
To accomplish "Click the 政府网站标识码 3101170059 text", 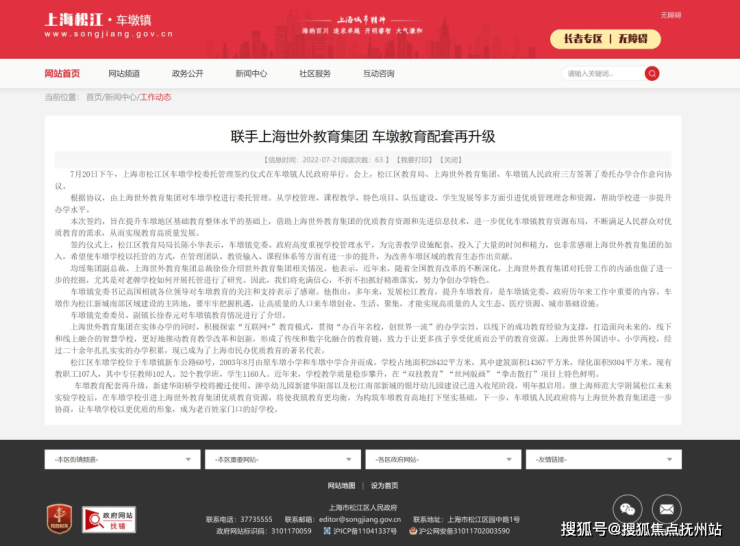I will 264,531.
